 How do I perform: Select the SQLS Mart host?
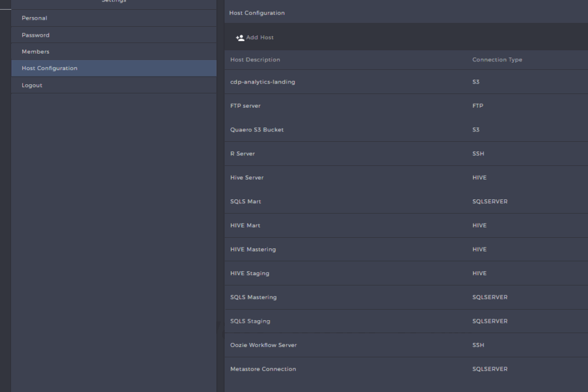click(x=246, y=202)
